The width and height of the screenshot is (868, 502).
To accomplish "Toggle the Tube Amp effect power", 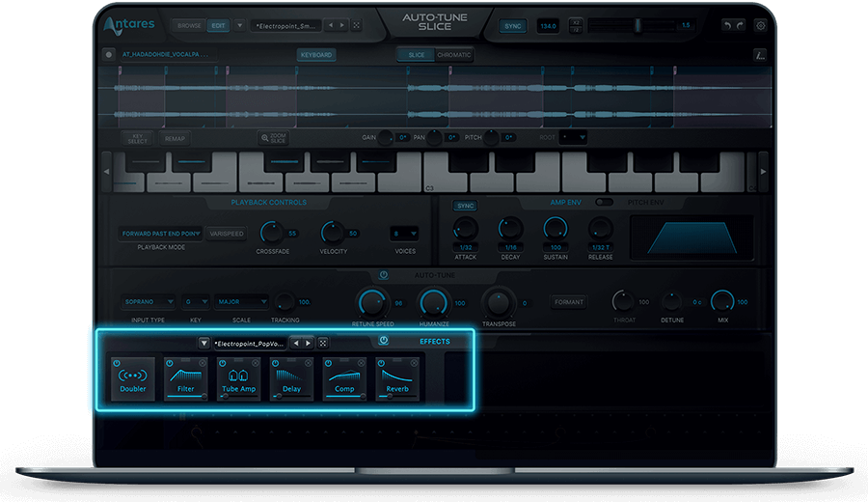I will tap(223, 364).
